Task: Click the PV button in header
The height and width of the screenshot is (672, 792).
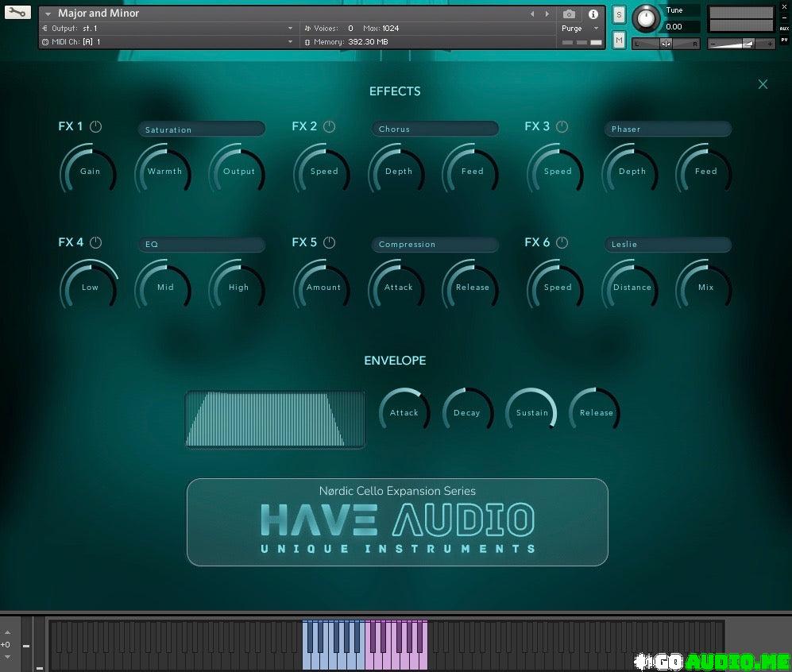Action: pyautogui.click(x=784, y=40)
